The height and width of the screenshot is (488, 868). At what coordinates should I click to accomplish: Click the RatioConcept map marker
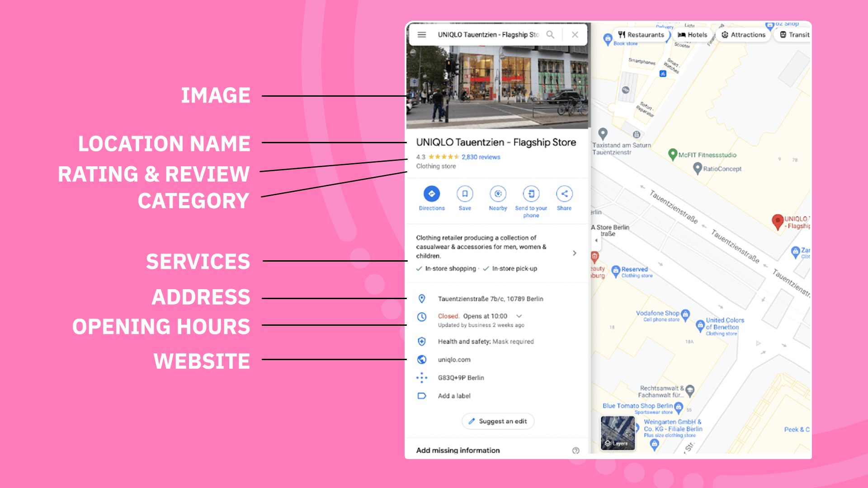pos(697,169)
